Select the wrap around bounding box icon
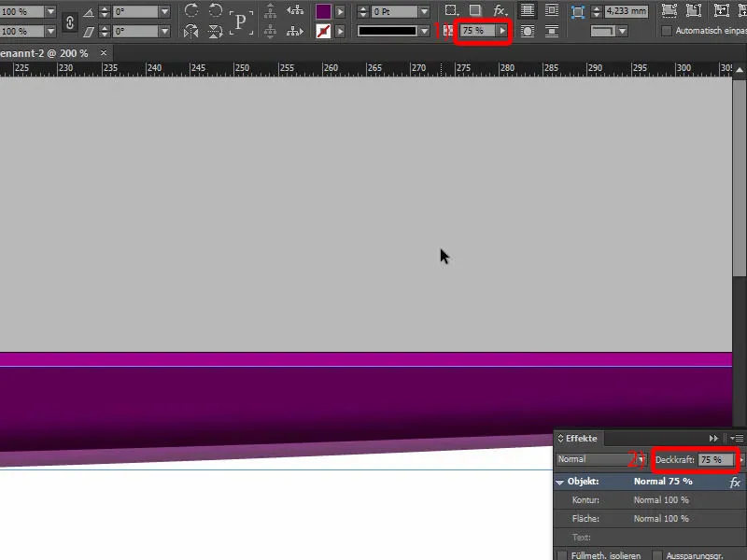 (552, 10)
